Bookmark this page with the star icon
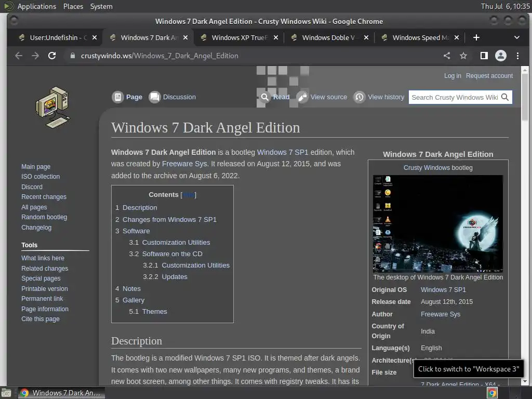The height and width of the screenshot is (399, 532). (x=463, y=56)
